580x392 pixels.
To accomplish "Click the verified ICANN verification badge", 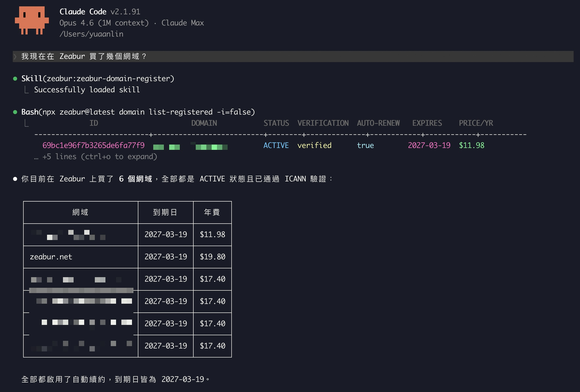I will [x=314, y=145].
